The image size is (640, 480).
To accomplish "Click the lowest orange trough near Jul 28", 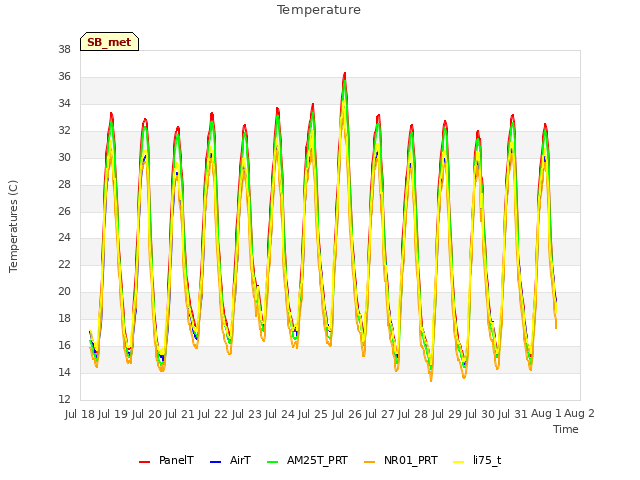I will tap(431, 380).
